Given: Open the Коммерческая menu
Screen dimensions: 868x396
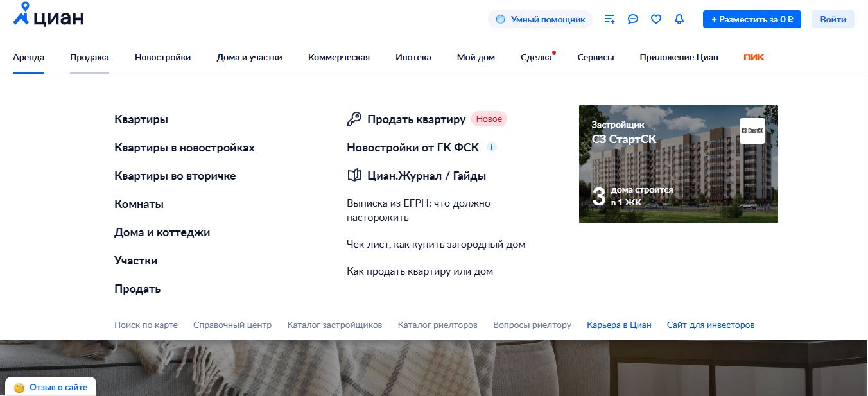Looking at the screenshot, I should pyautogui.click(x=339, y=57).
